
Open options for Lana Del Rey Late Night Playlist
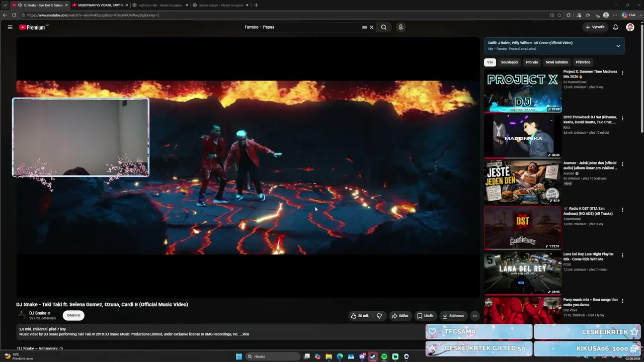[x=622, y=255]
